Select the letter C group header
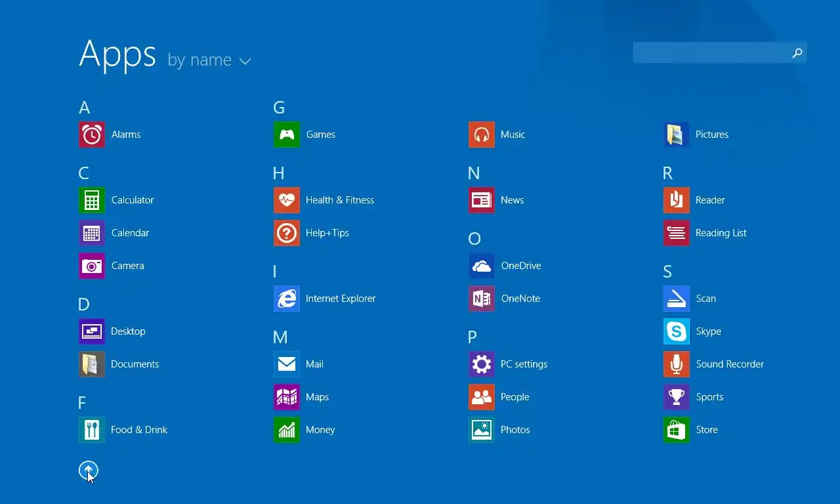840x504 pixels. 83,173
